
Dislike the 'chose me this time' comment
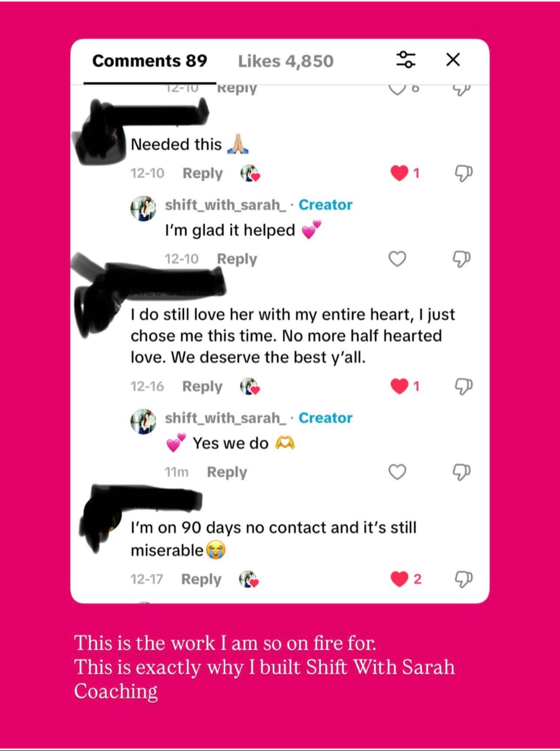pyautogui.click(x=463, y=386)
